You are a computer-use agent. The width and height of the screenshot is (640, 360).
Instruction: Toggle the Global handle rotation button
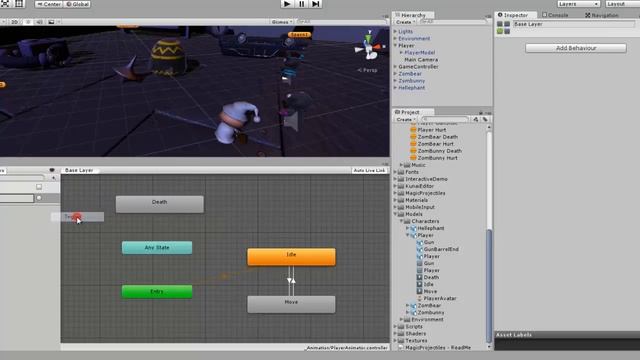[x=77, y=4]
